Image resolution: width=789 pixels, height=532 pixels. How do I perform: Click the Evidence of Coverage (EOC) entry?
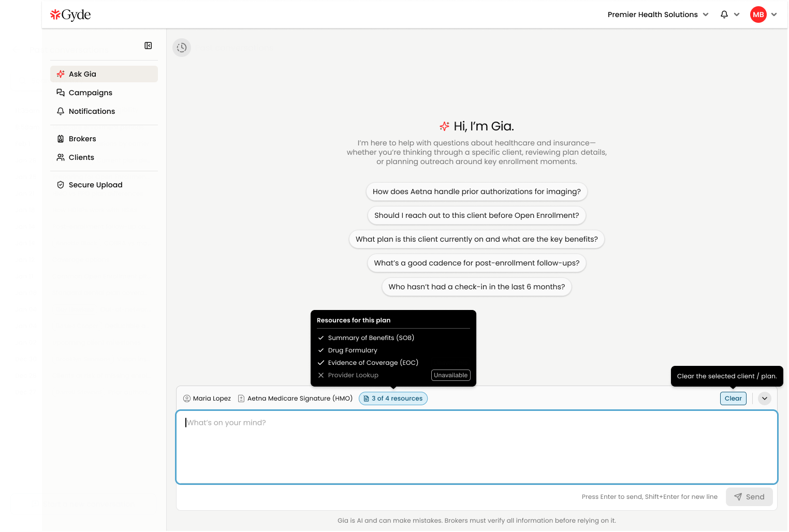373,363
